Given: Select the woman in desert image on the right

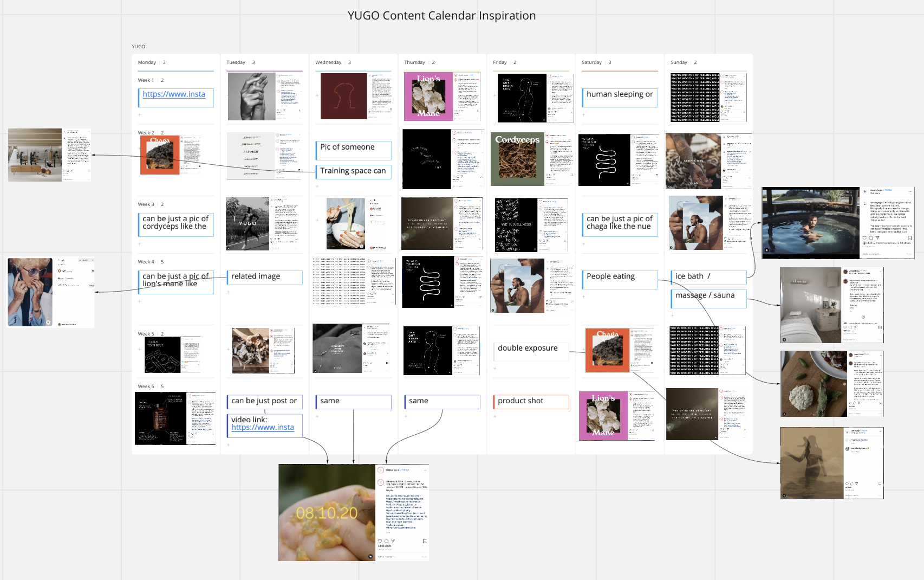Looking at the screenshot, I should (832, 463).
